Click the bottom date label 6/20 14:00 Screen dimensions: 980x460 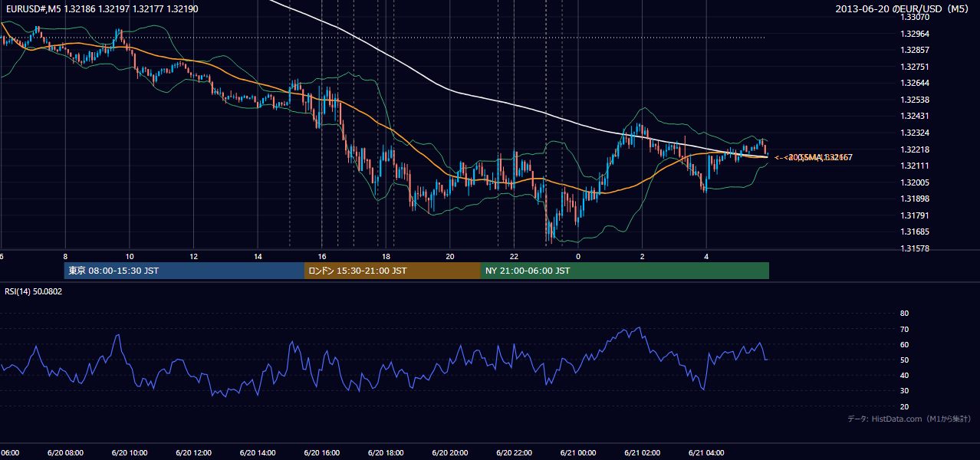click(x=258, y=453)
